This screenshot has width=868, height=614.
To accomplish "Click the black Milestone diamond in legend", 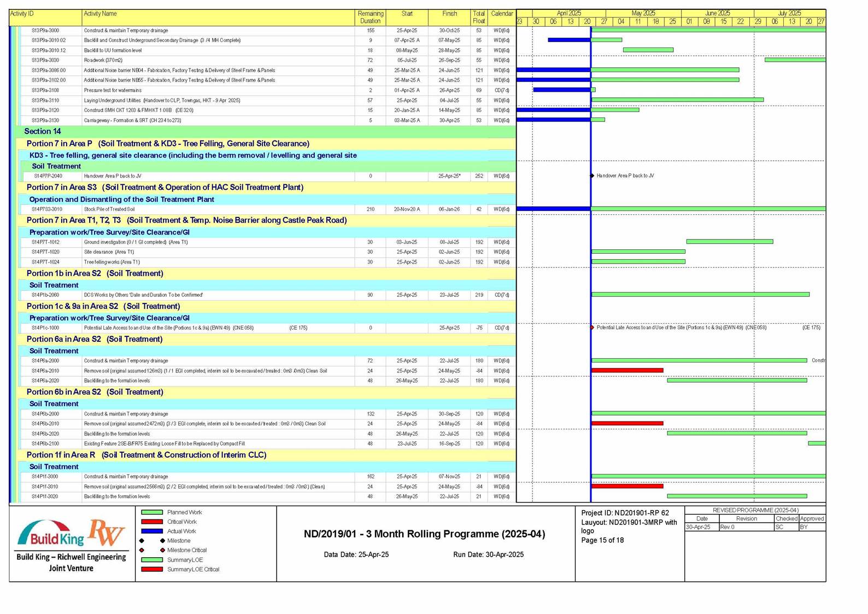I will click(142, 541).
